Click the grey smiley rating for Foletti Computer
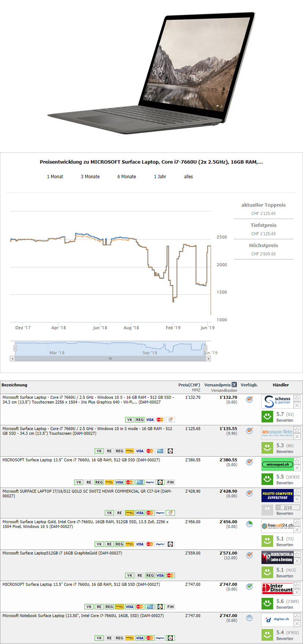The image size is (303, 644). click(267, 510)
